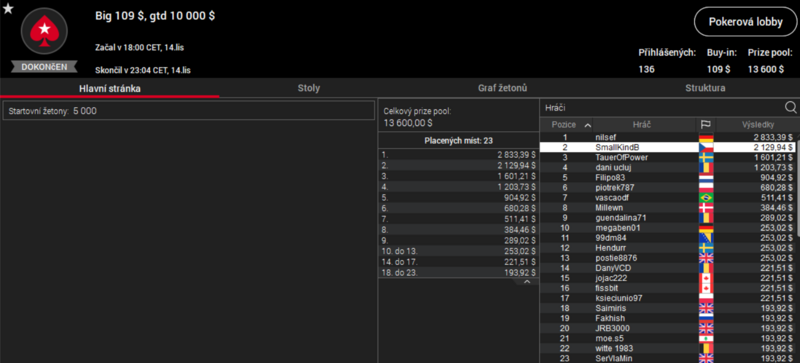Image resolution: width=800 pixels, height=363 pixels.
Task: Switch to the Struktura tab
Action: click(x=705, y=88)
